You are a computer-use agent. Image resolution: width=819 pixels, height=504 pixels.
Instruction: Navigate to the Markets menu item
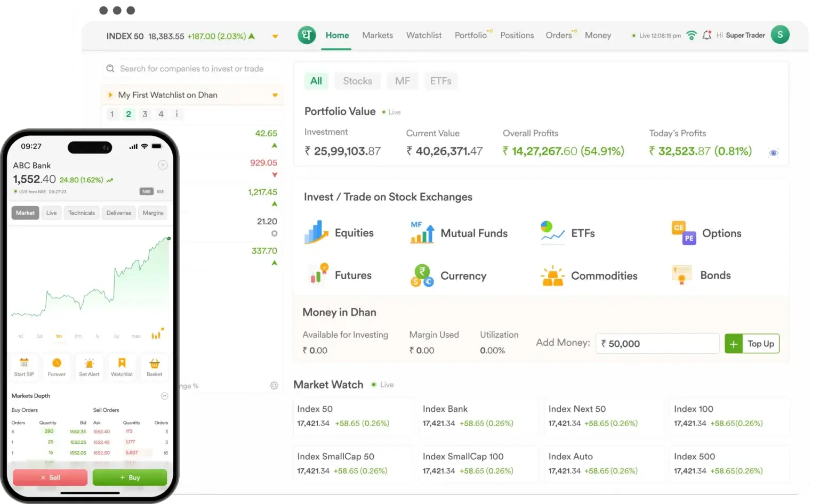pos(378,35)
